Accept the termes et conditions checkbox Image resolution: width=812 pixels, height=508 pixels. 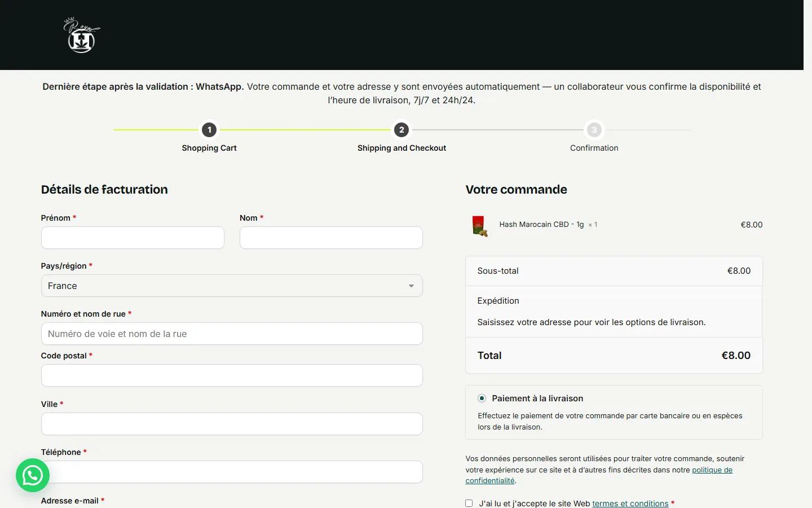[x=469, y=503]
